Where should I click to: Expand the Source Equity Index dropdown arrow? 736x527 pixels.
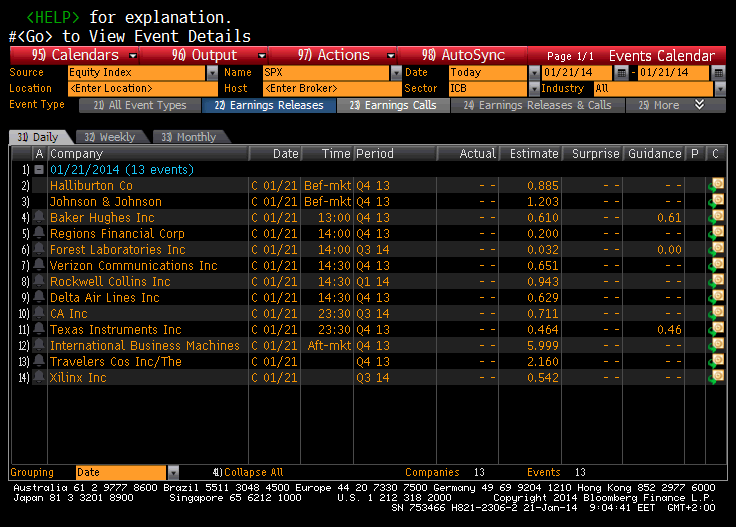tap(213, 73)
